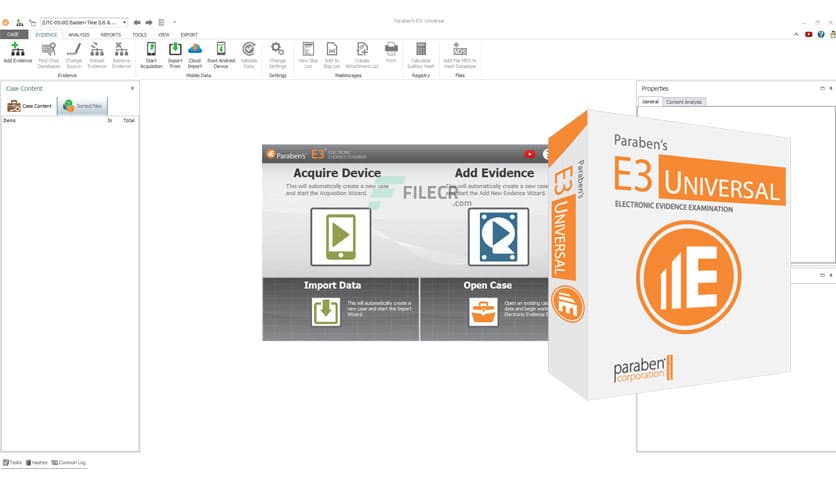Viewport: 836px width, 484px height.
Task: Click the list view quick-access icon
Action: click(161, 22)
